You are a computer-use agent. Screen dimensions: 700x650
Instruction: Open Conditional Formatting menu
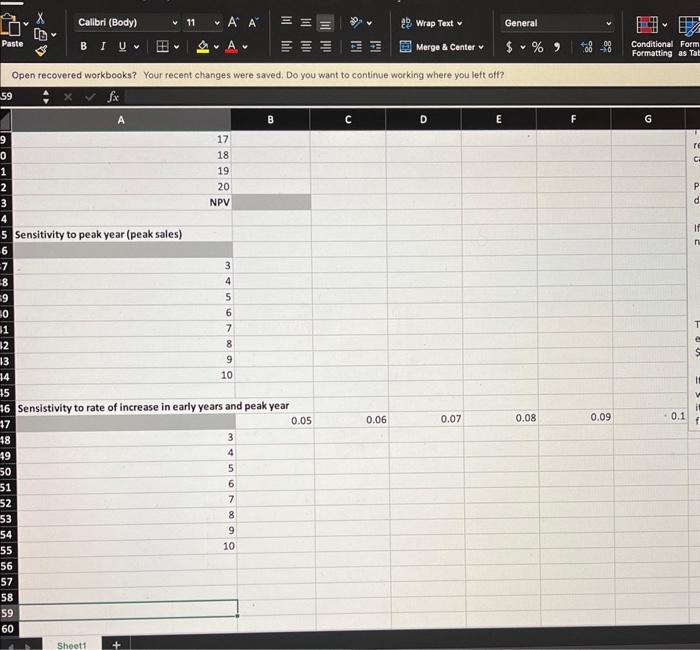tap(652, 36)
